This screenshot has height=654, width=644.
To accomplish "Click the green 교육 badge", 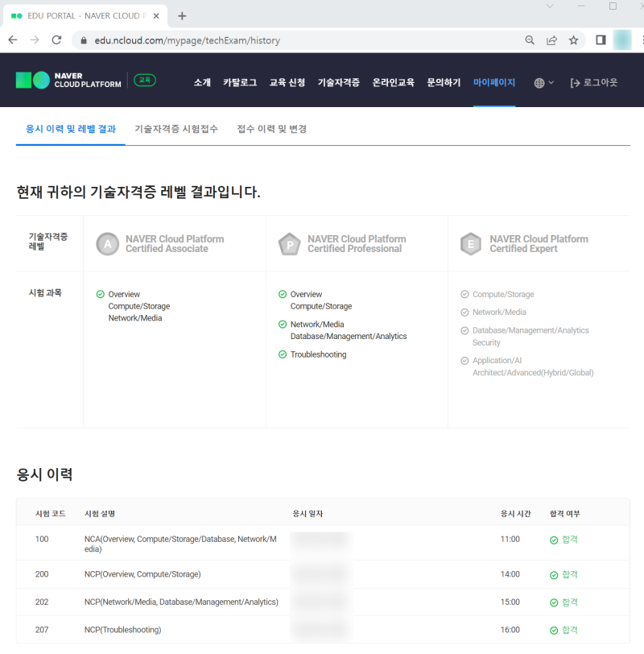I will [x=145, y=80].
